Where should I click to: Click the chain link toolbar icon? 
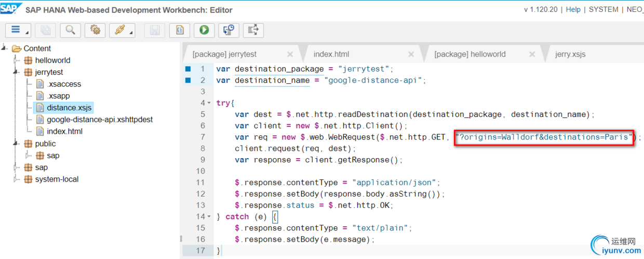[122, 30]
